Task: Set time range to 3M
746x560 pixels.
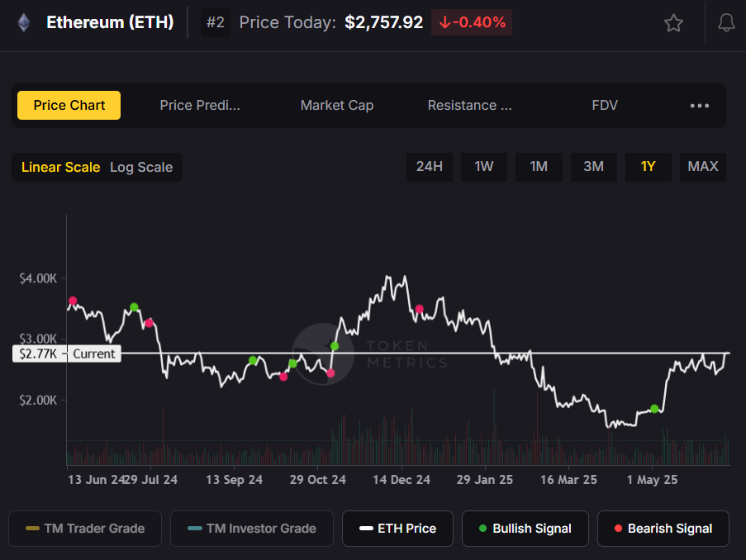Action: coord(593,167)
